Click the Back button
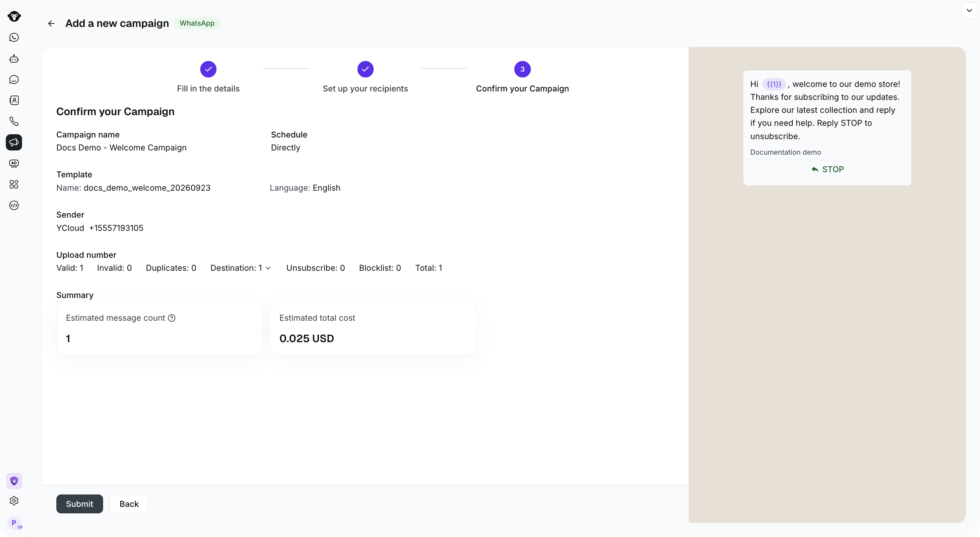Viewport: 980px width, 537px height. point(129,504)
